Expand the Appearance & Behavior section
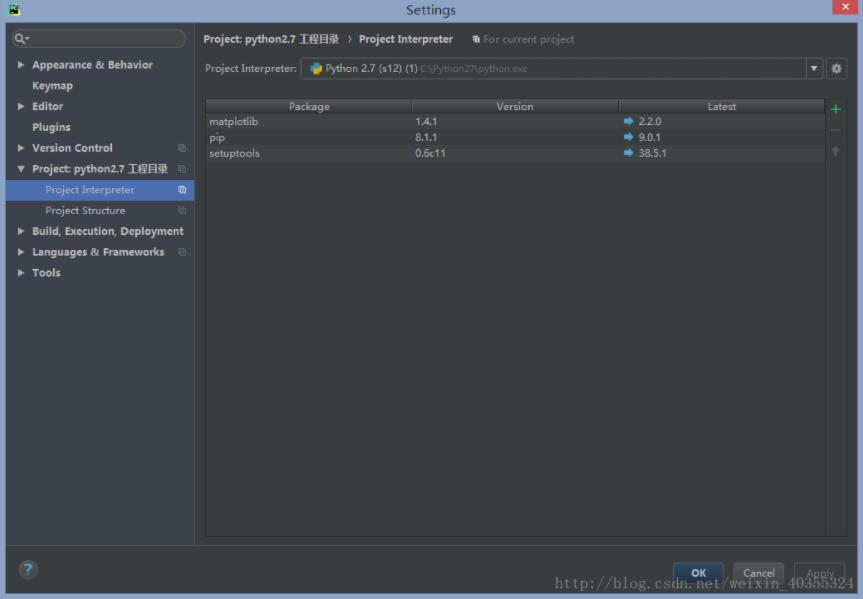Viewport: 863px width, 599px height. coord(19,64)
